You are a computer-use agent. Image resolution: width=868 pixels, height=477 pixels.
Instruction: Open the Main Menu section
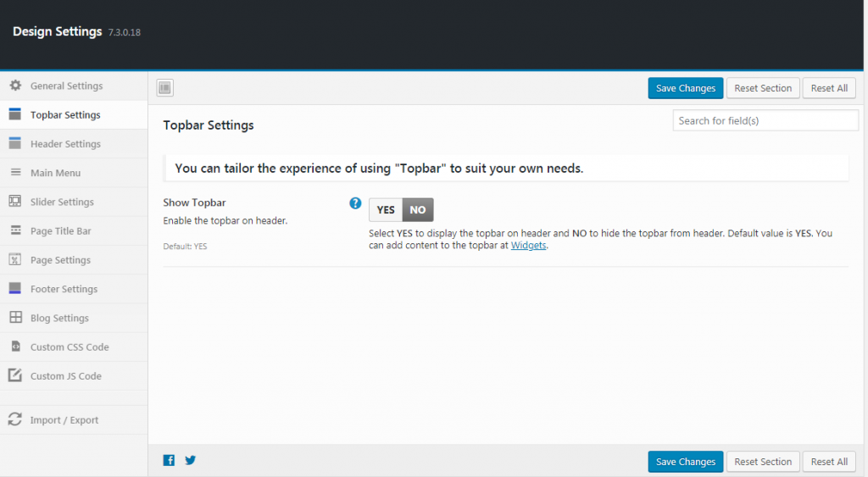(x=74, y=173)
